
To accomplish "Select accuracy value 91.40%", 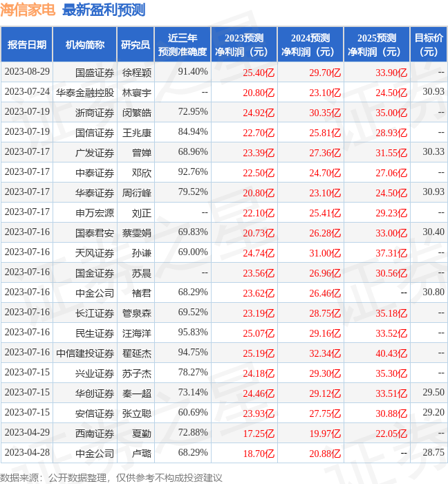I will (x=193, y=72).
